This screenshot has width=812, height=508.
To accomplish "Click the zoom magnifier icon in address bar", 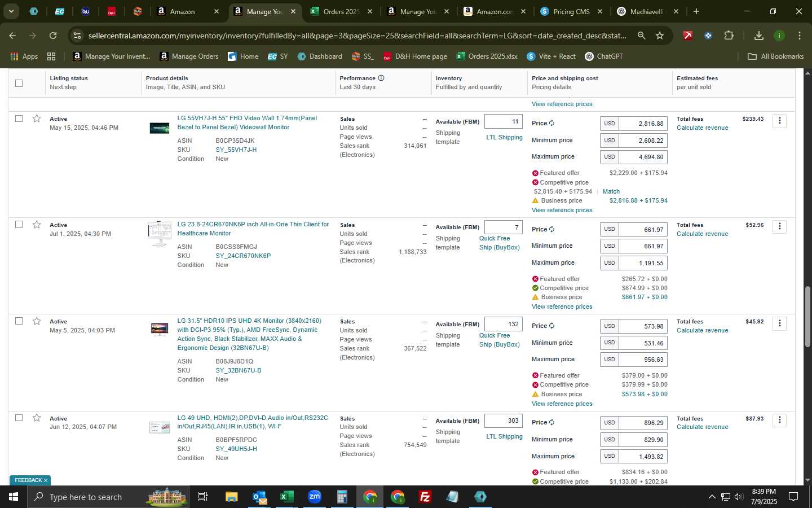I will [641, 36].
